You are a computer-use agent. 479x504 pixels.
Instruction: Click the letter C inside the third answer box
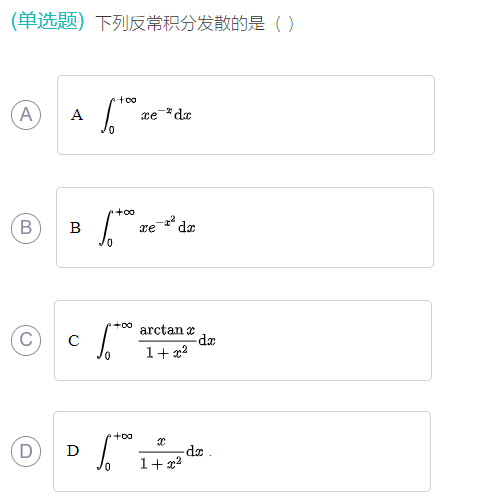click(x=74, y=341)
